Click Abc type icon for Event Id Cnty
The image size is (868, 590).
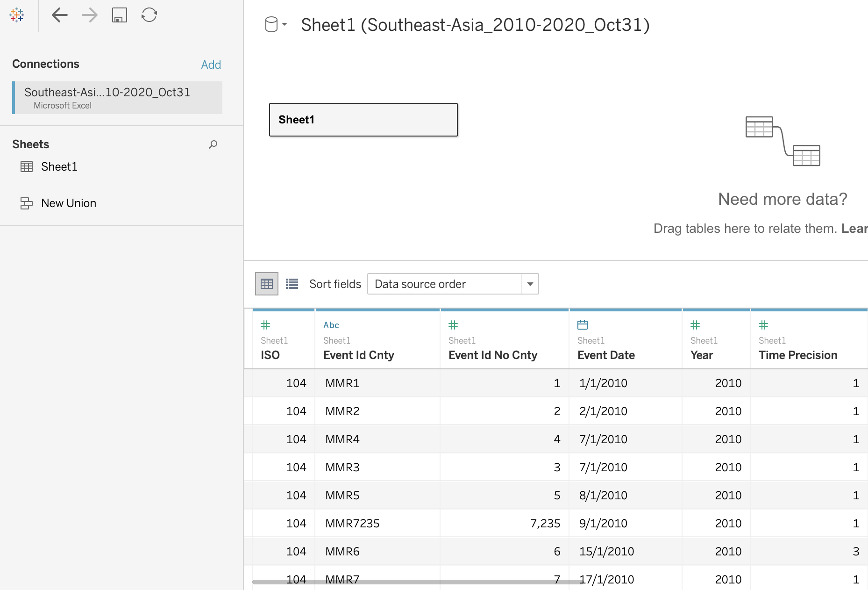(x=331, y=325)
